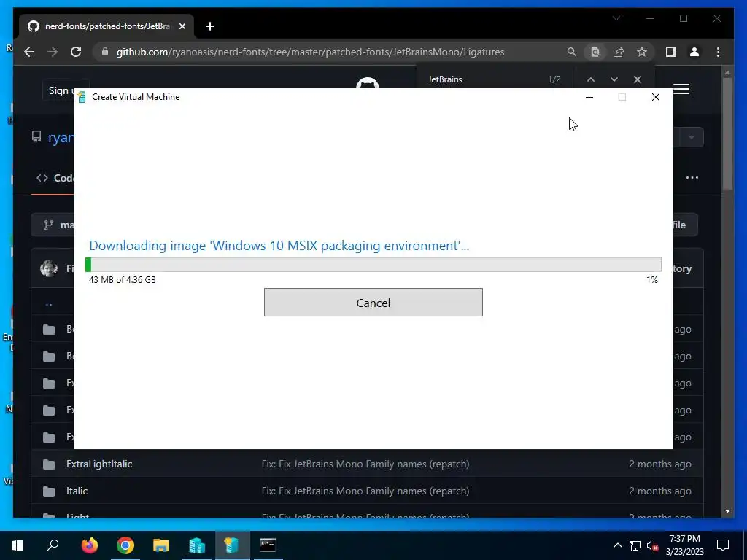Open the master branch selector

[x=53, y=225]
